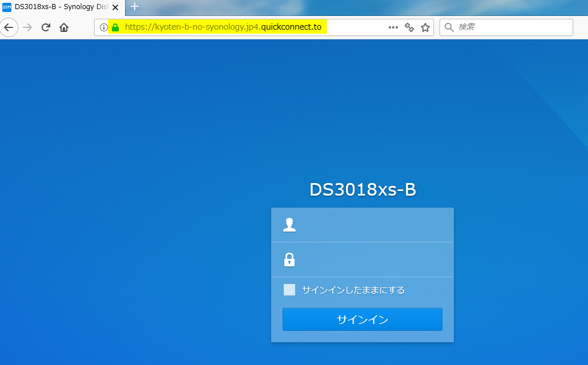Click the search magnifier icon
Viewport: 588px width, 365px height.
[449, 27]
